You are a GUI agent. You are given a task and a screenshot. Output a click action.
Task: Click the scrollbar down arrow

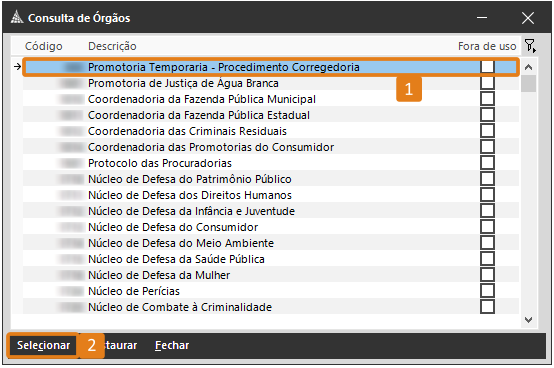click(x=528, y=320)
